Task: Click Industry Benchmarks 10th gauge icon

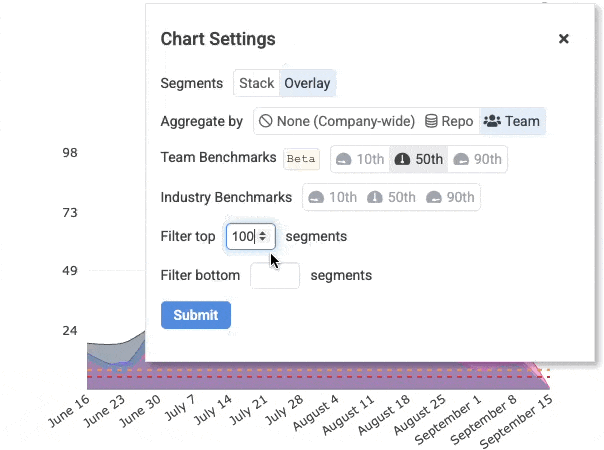Action: [x=316, y=197]
